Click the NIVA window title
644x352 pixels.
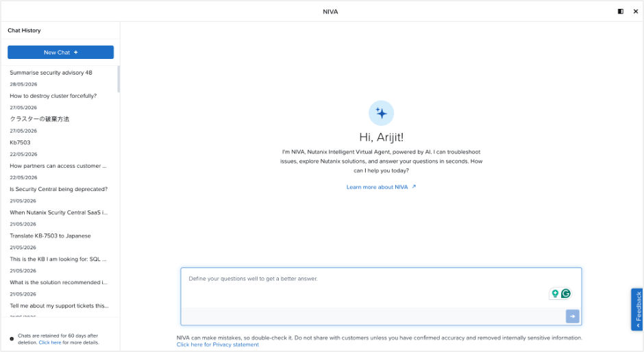[330, 12]
